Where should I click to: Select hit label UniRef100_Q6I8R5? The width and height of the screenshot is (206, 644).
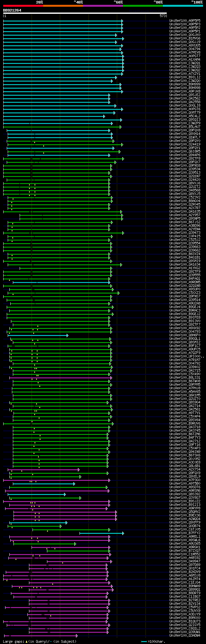click(185, 151)
